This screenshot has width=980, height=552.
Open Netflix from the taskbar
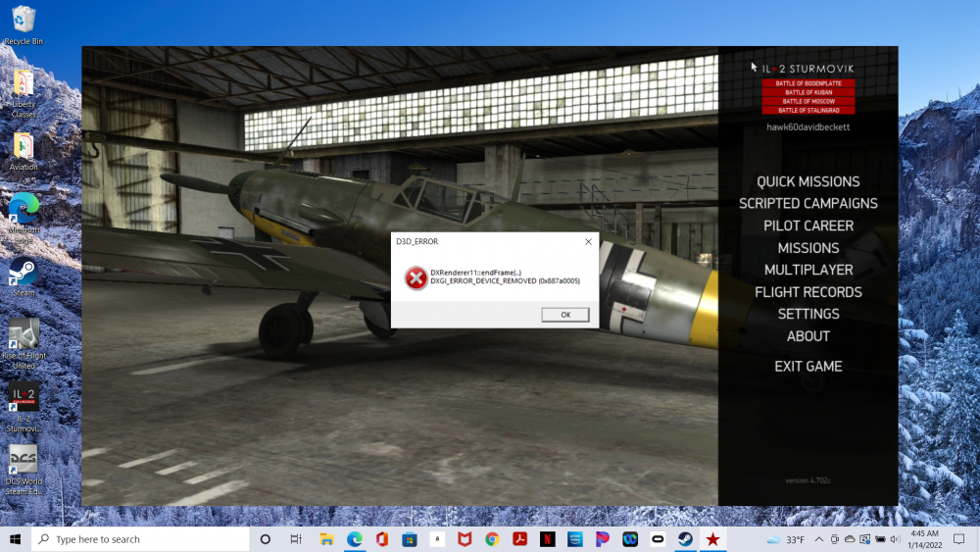tap(547, 539)
